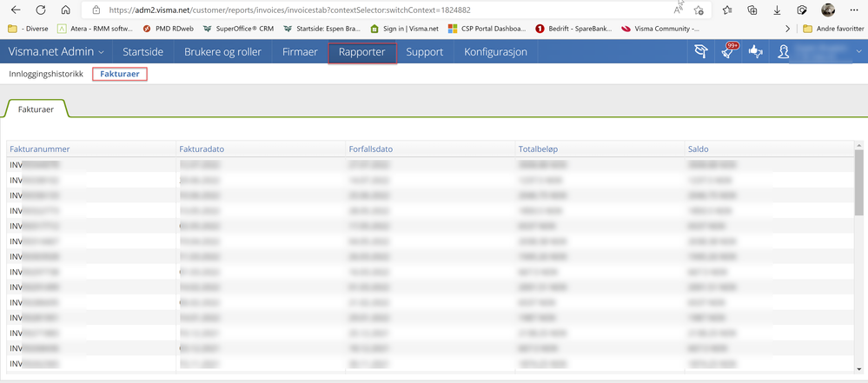The width and height of the screenshot is (868, 383).
Task: Open browser settings ellipsis menu
Action: click(853, 10)
